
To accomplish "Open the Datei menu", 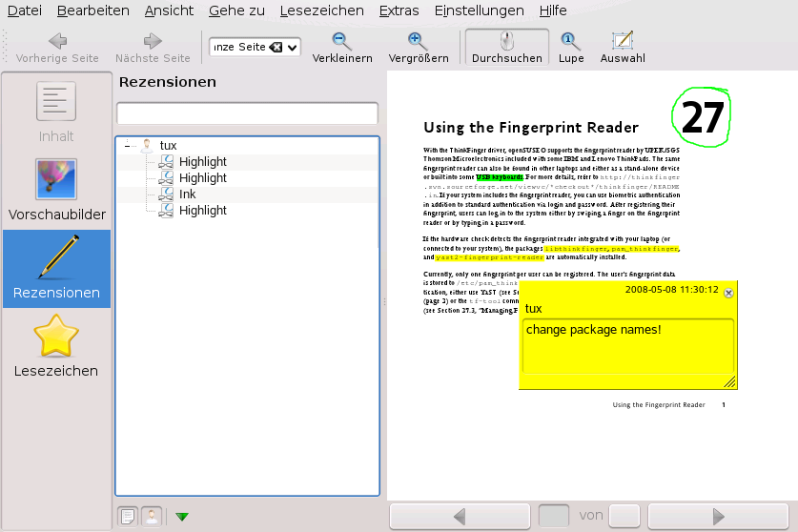I will pos(25,10).
